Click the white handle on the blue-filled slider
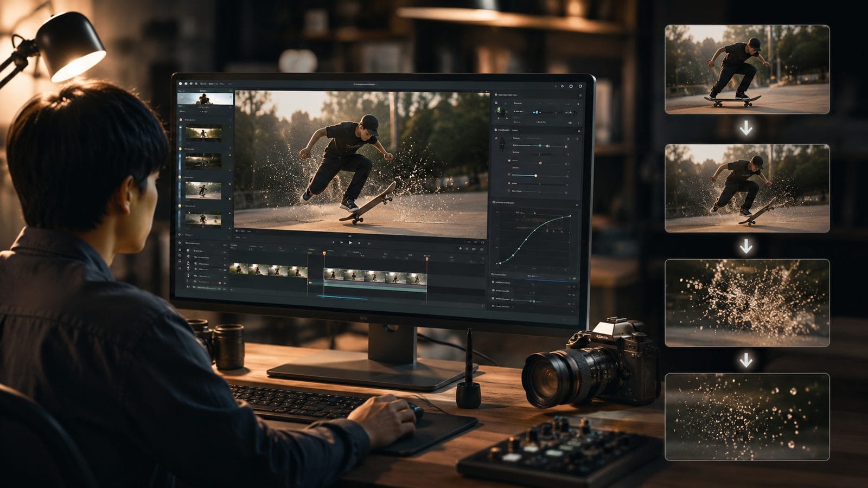Viewport: 868px width, 488px height. [x=535, y=176]
